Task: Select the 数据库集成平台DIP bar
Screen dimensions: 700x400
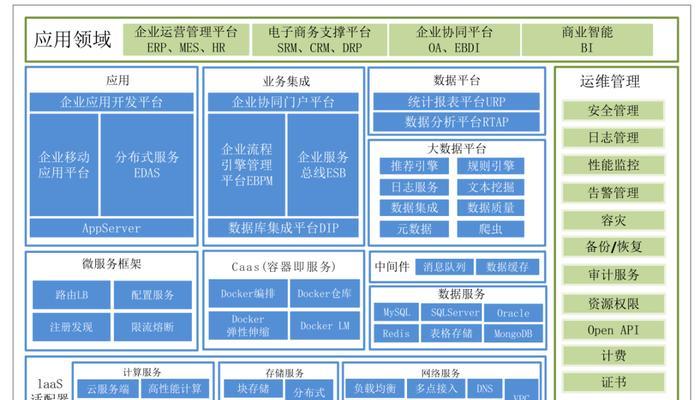Action: [x=283, y=228]
